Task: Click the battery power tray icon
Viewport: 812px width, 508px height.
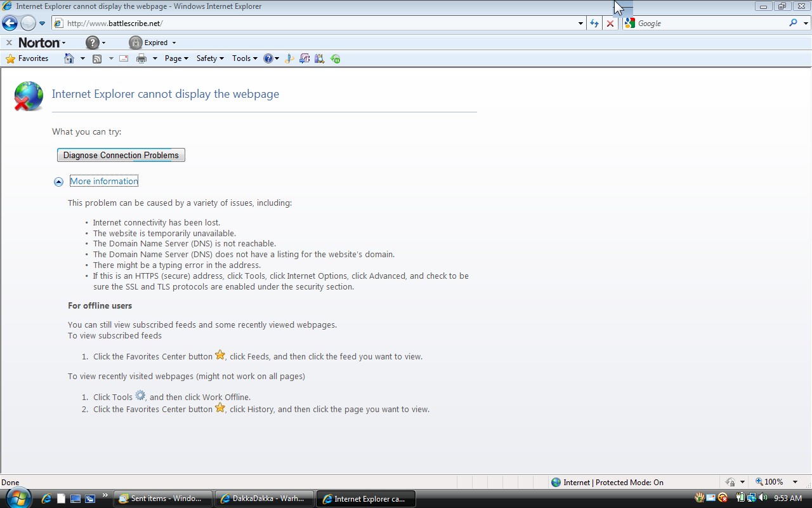Action: point(740,498)
